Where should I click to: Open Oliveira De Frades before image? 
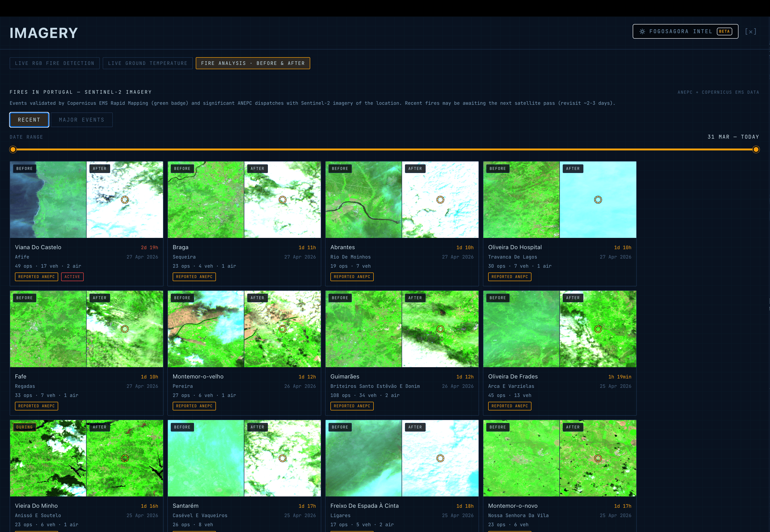tap(521, 329)
